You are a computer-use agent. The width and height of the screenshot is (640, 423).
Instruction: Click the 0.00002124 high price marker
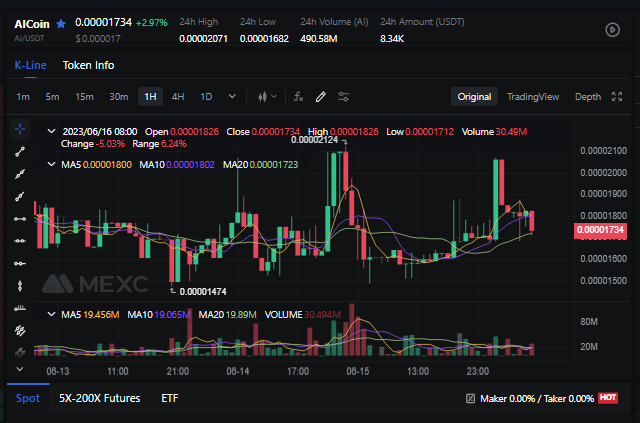314,140
